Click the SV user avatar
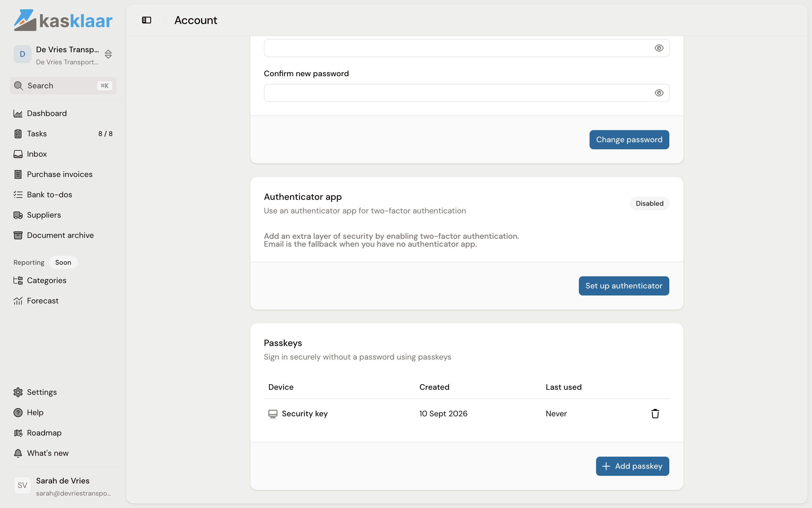 (x=23, y=485)
